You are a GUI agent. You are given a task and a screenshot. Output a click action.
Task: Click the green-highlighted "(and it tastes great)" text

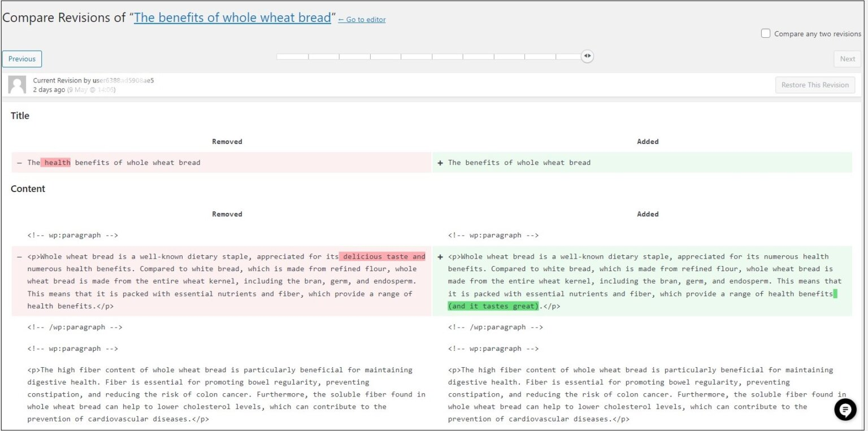coord(493,306)
